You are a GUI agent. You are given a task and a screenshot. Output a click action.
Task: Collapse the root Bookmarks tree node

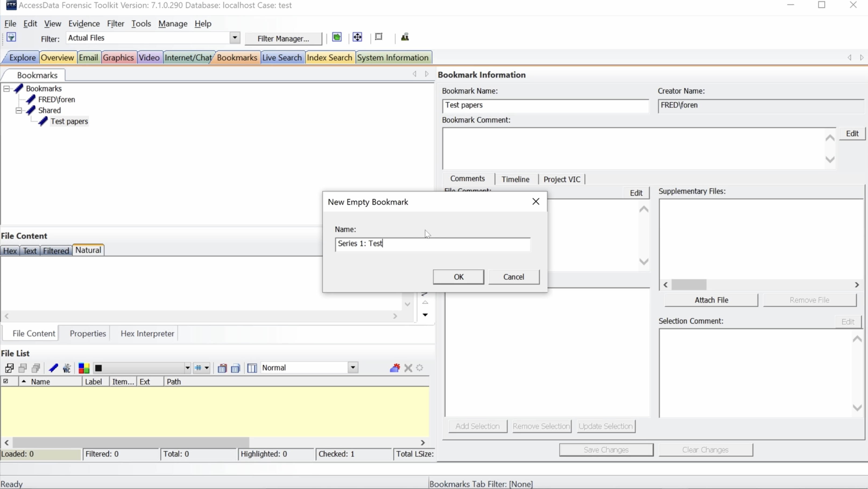click(x=6, y=88)
